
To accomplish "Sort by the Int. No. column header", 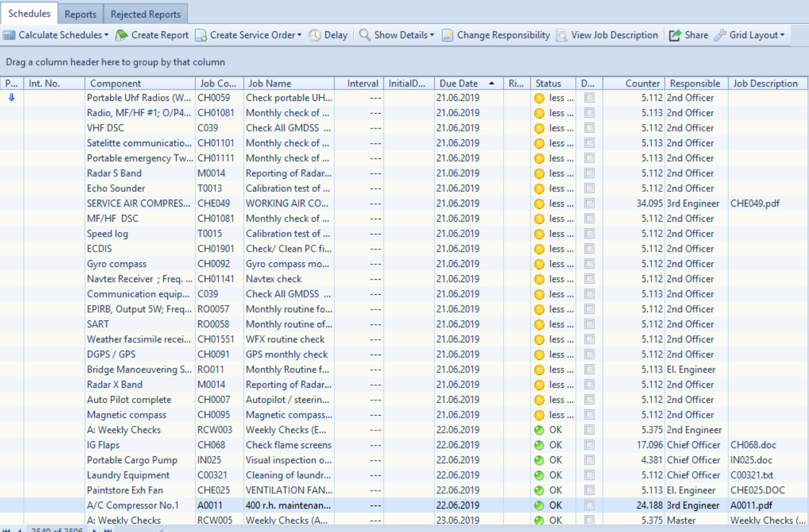I will point(54,83).
